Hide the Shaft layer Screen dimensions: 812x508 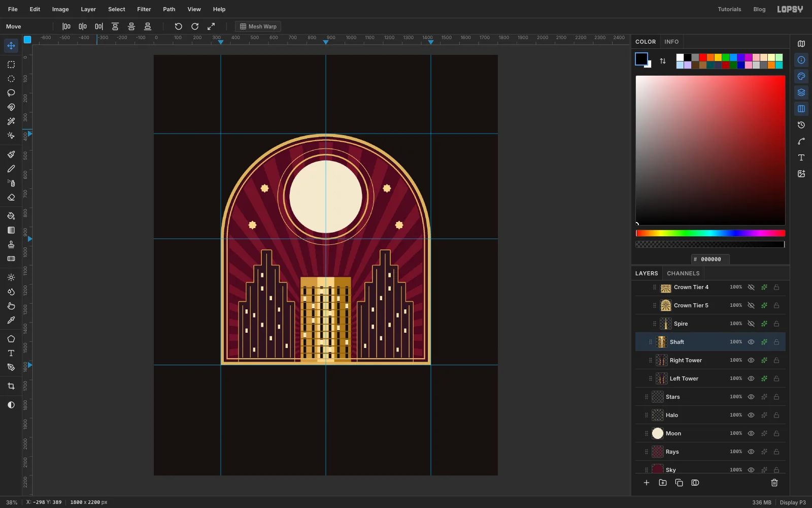[x=751, y=342]
